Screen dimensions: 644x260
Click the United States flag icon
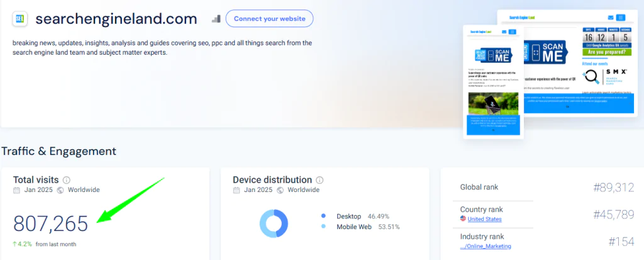(x=463, y=219)
